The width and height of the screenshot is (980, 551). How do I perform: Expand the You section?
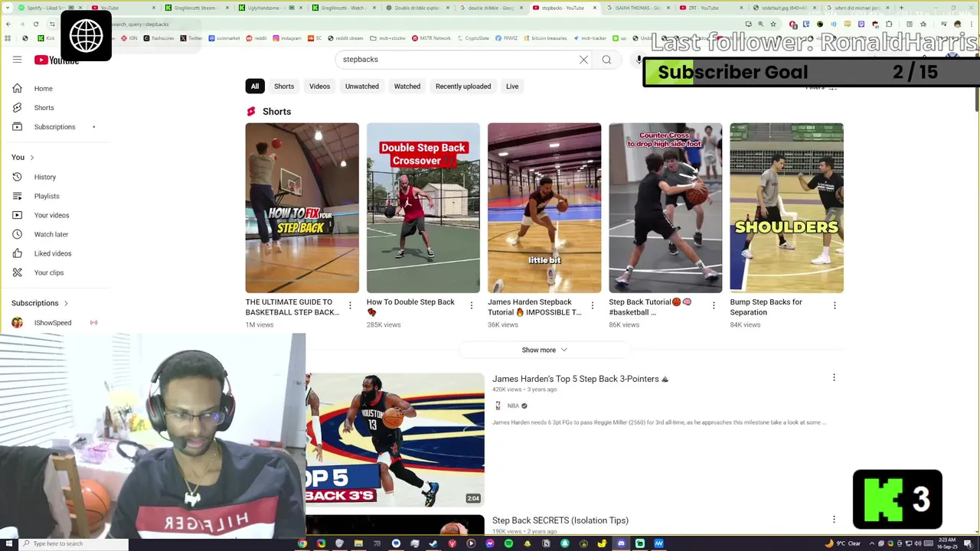(x=23, y=158)
